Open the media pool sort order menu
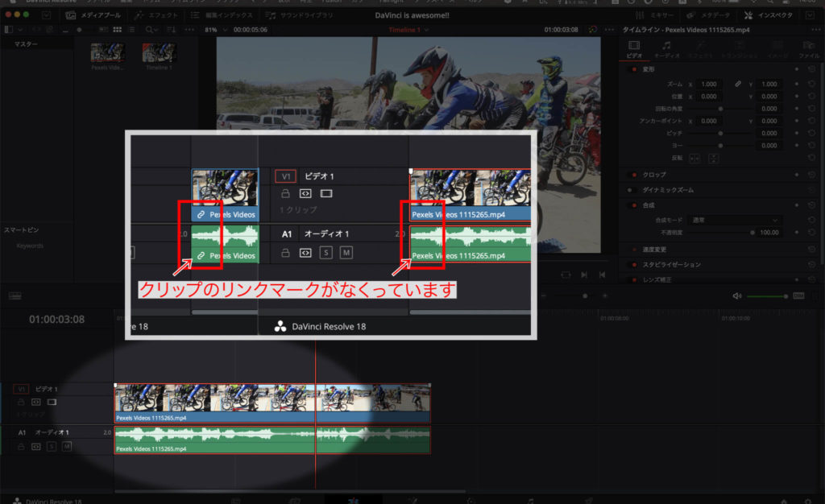 [172, 30]
